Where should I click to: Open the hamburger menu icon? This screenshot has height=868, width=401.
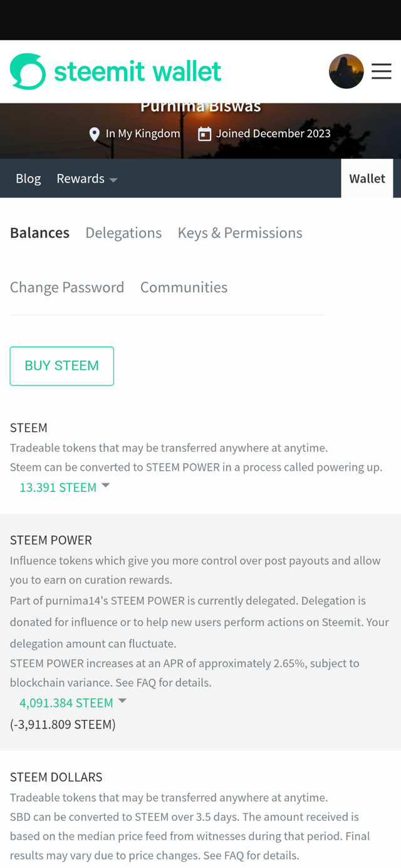(381, 71)
